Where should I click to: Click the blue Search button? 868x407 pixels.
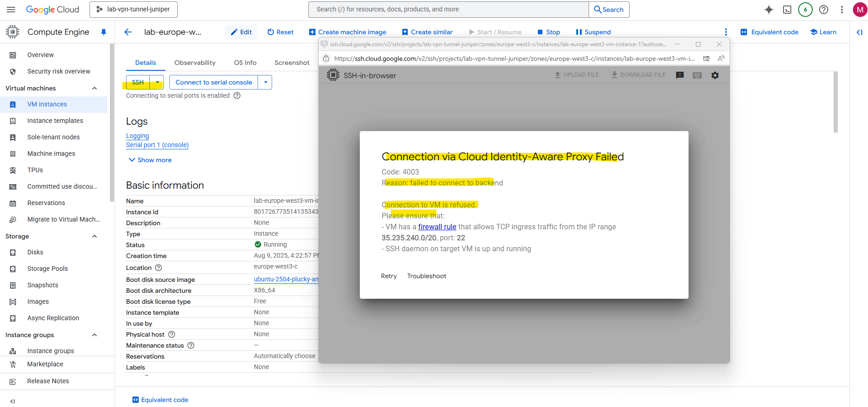point(609,10)
